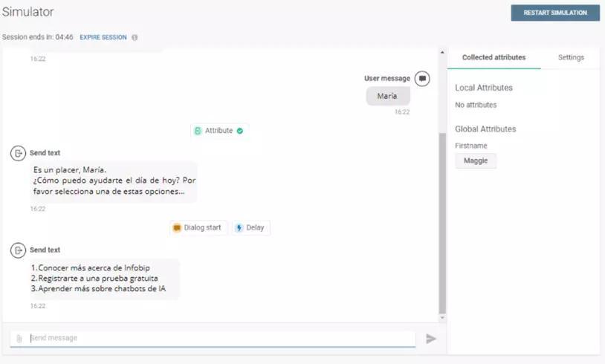Screen dimensions: 605x364
Task: Click the chat scrollbar down arrow
Action: [442, 318]
